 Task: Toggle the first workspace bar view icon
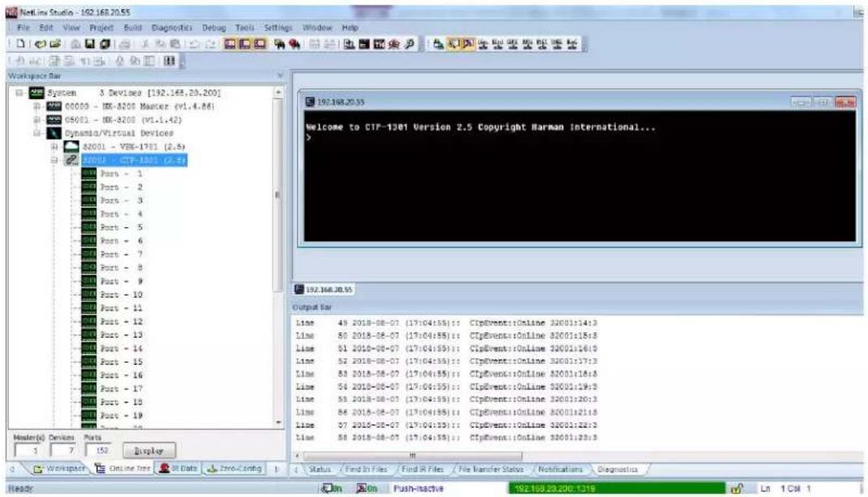tap(230, 44)
